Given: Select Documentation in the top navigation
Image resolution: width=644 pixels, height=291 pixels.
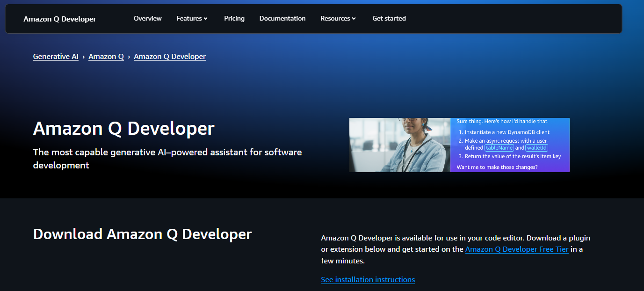Looking at the screenshot, I should click(282, 19).
